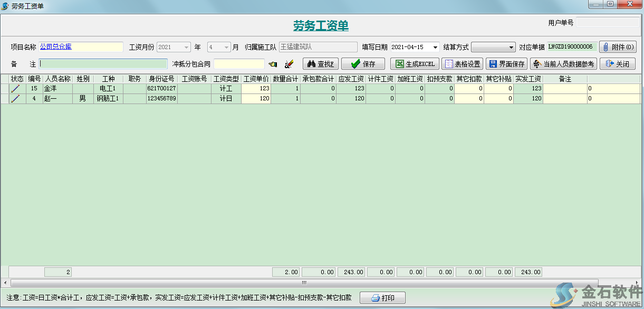Screen dimensions: 644x309
Task: Click the 查找 search button with binoculars
Action: point(320,64)
